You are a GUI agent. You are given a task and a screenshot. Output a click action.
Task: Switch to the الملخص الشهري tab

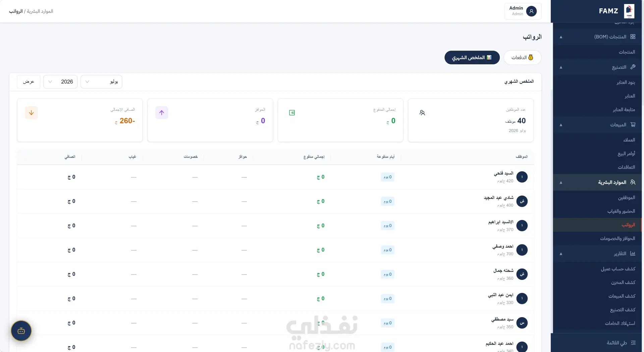(x=472, y=58)
